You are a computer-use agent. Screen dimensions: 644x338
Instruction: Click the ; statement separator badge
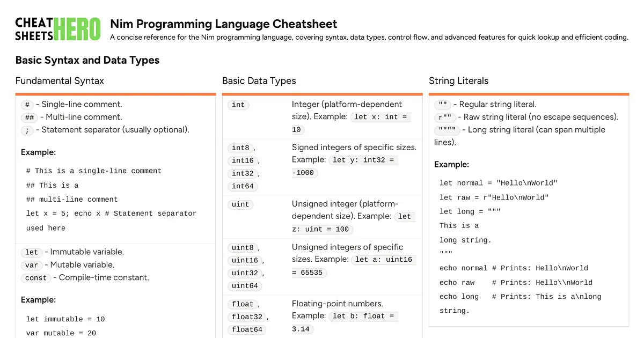27,130
